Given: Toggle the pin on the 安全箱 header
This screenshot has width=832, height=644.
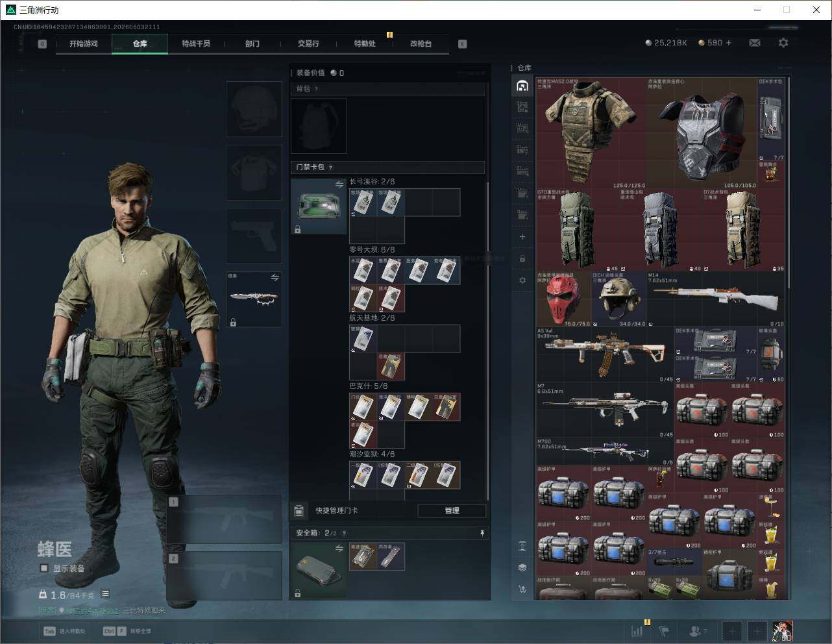Looking at the screenshot, I should 482,533.
